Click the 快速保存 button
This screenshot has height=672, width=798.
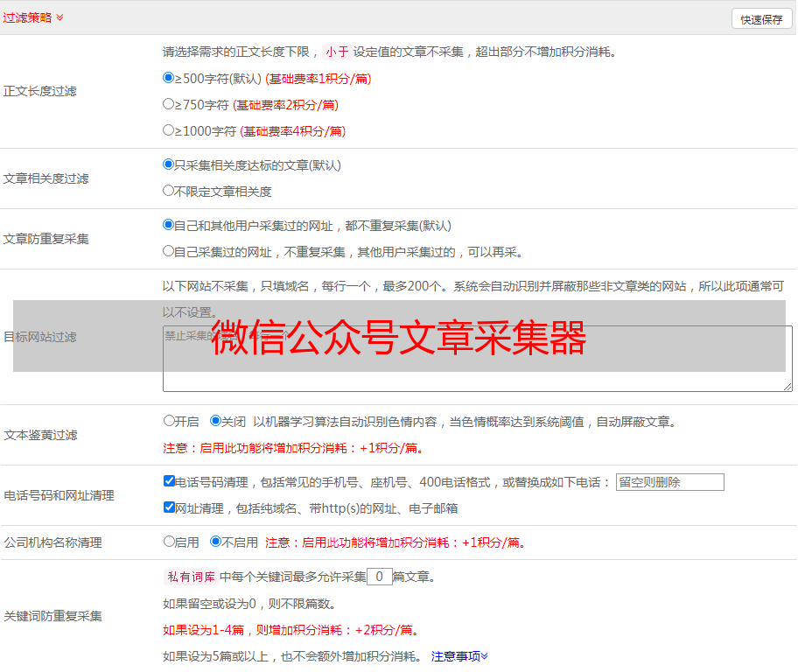coord(761,19)
